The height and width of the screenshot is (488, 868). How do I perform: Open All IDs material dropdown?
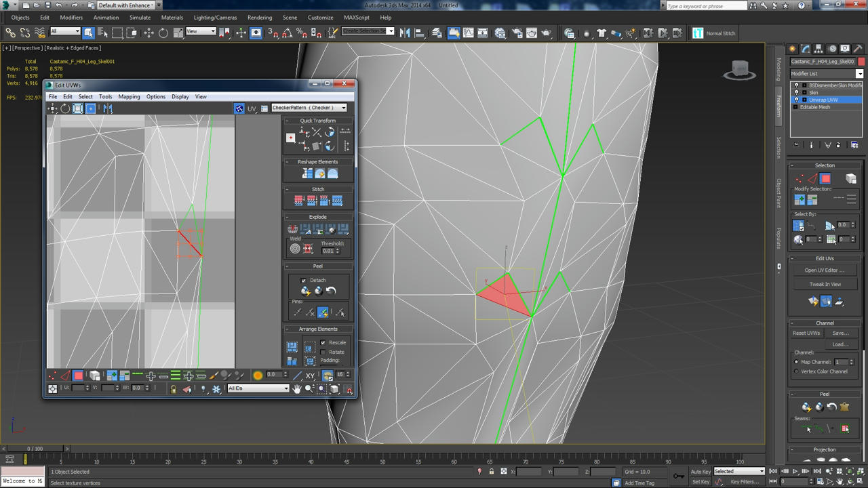tap(258, 388)
